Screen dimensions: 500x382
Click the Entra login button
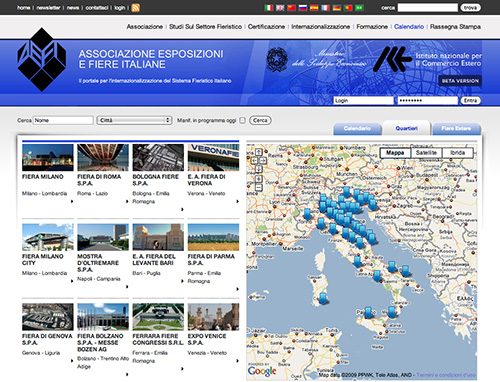click(x=470, y=101)
